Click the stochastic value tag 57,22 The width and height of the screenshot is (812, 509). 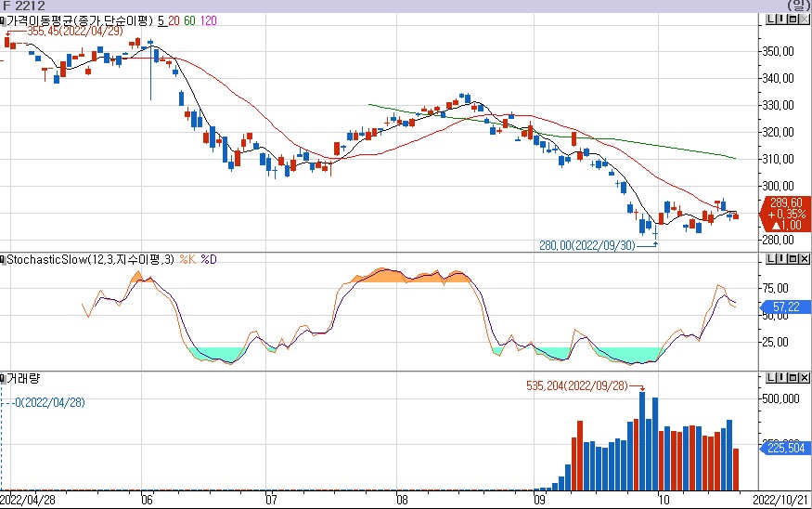(x=786, y=307)
